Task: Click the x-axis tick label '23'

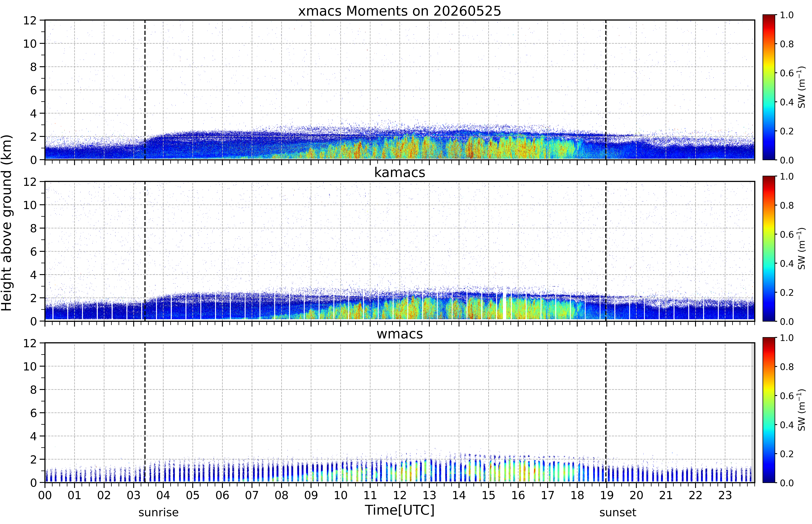Action: point(725,495)
